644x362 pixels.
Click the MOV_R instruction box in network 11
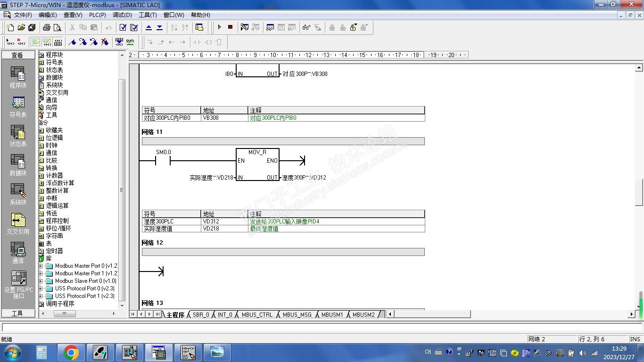coord(257,165)
